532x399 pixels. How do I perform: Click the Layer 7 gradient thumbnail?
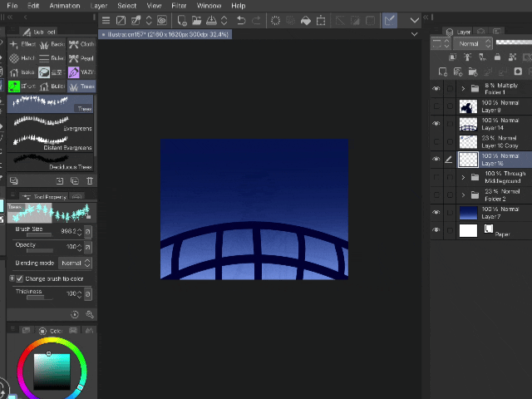pos(468,213)
